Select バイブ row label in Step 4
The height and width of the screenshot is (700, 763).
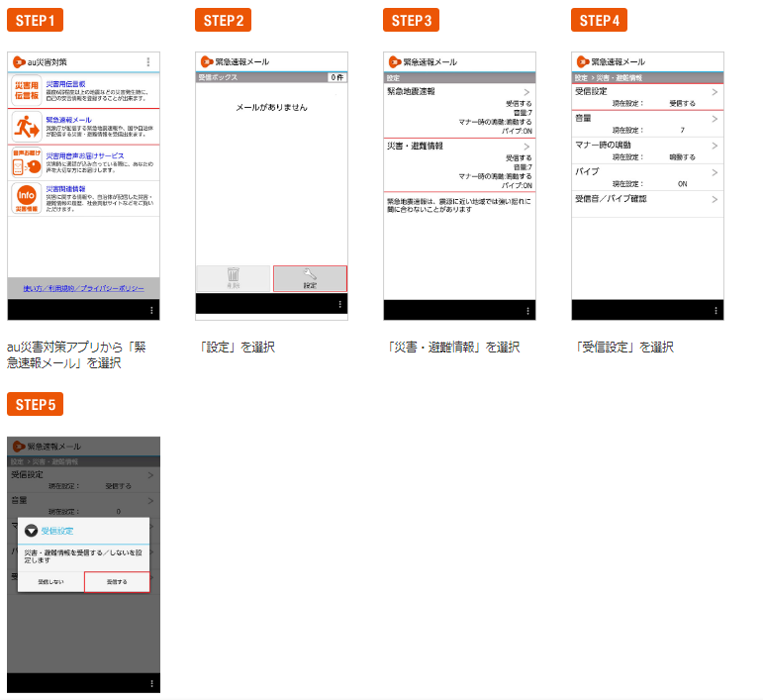point(587,171)
